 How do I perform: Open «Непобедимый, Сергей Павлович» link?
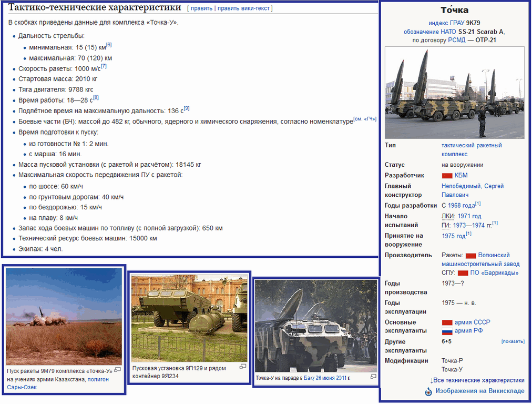[473, 190]
